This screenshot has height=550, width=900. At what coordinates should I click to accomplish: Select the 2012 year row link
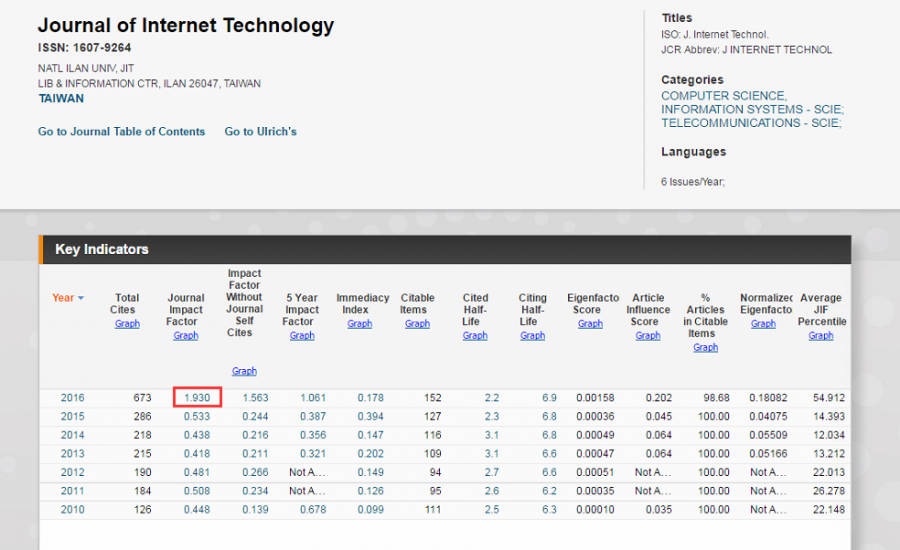coord(72,472)
